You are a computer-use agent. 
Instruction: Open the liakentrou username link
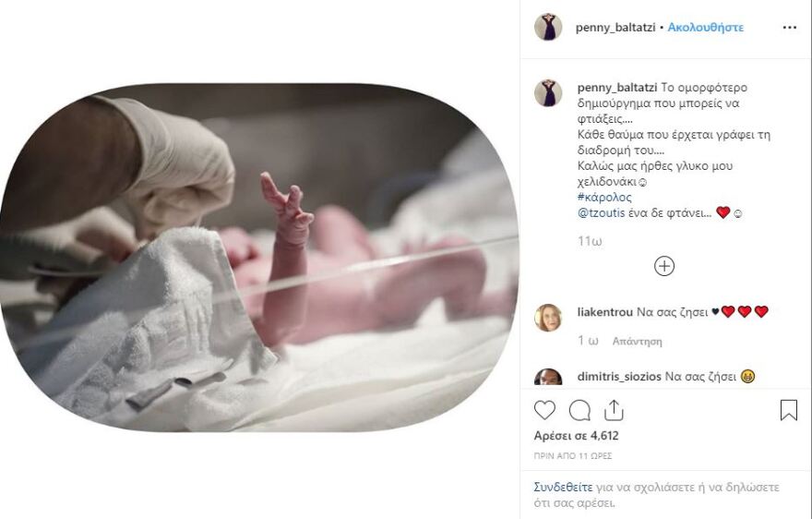click(x=605, y=312)
